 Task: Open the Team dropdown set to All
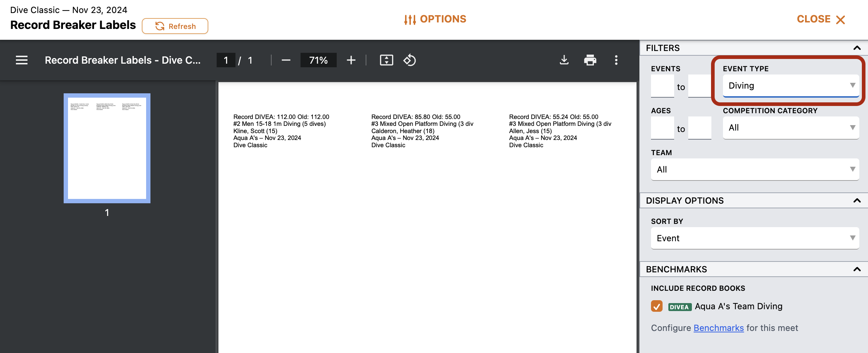755,170
